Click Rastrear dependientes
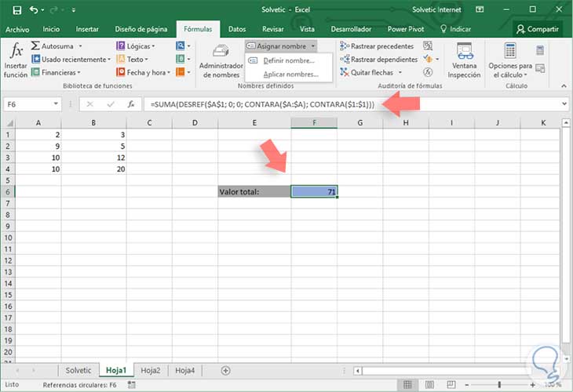 click(378, 59)
